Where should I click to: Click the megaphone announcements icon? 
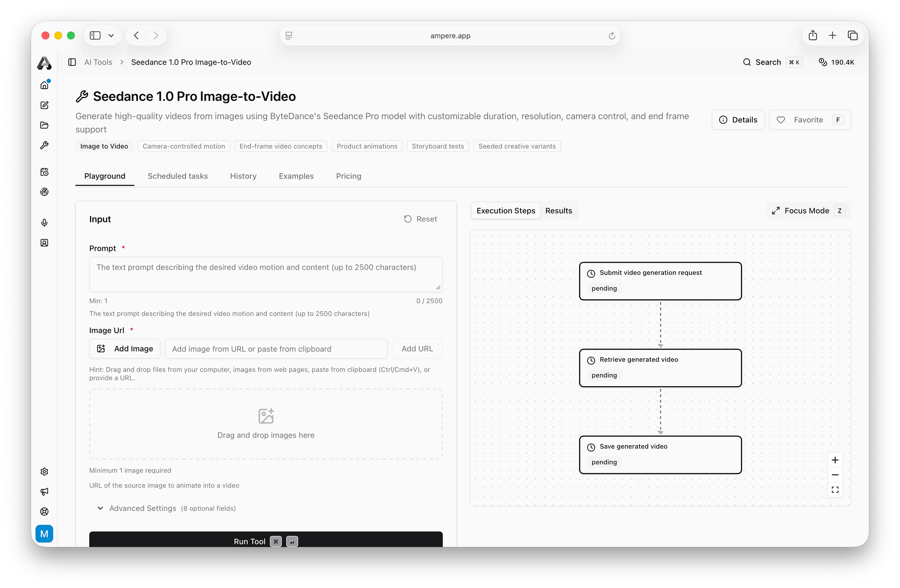point(44,492)
